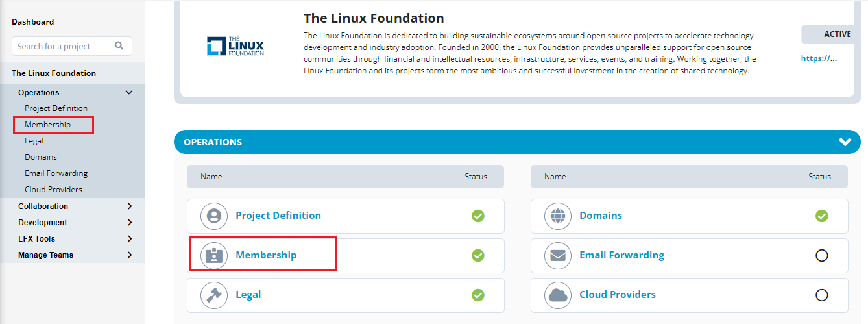
Task: Select Cloud Providers in the sidebar
Action: click(x=53, y=190)
